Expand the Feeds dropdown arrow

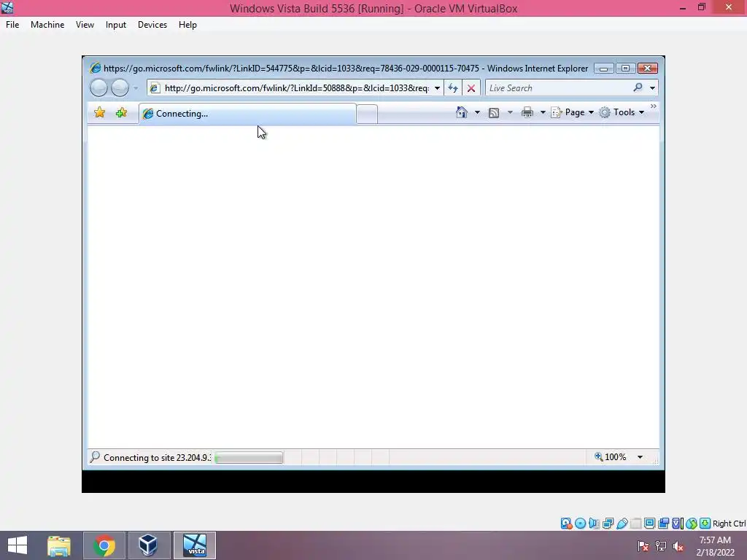click(510, 113)
